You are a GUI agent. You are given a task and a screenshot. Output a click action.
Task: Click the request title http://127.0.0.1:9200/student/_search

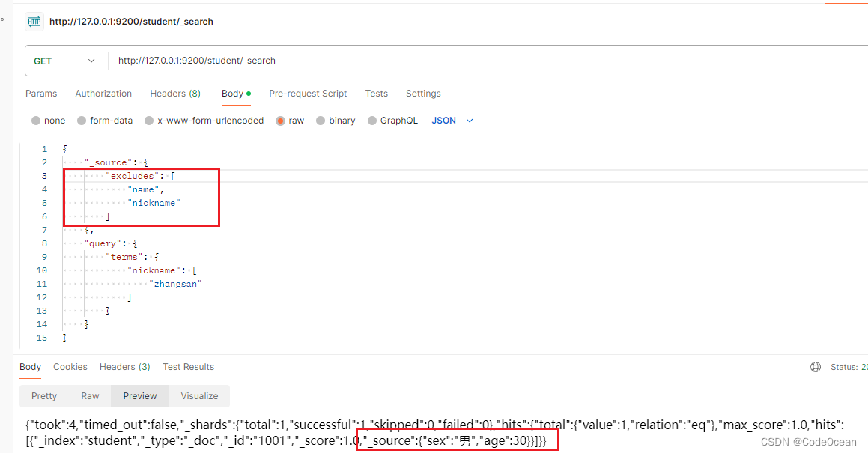coord(131,22)
